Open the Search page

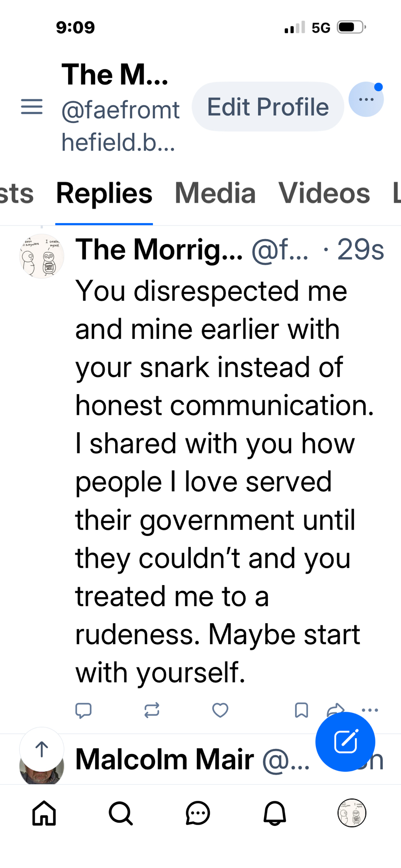point(121,813)
